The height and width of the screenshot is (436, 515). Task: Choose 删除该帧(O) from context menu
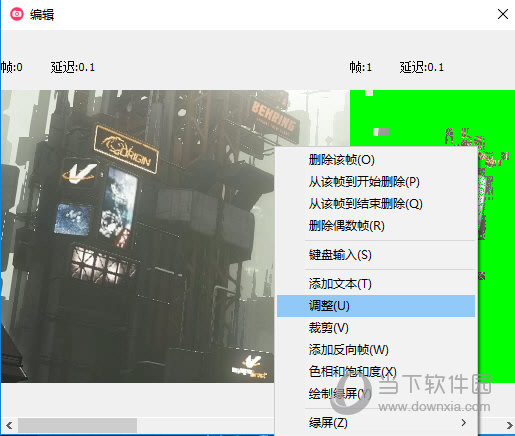(376, 160)
